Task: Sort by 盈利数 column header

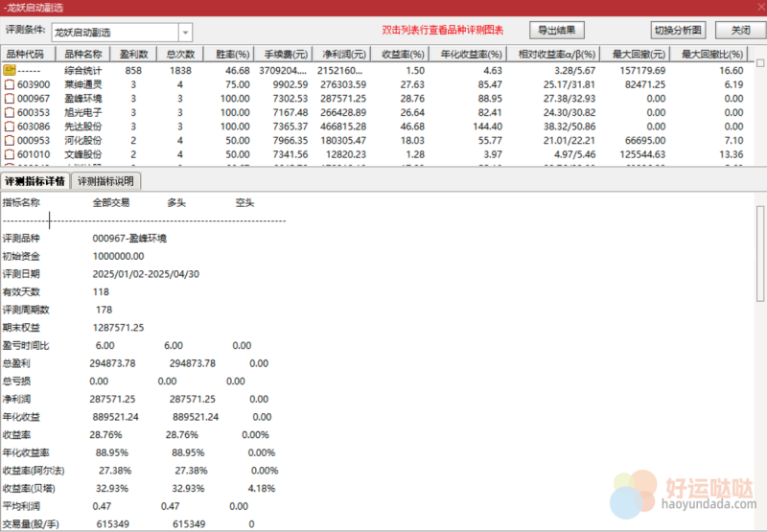Action: [133, 54]
